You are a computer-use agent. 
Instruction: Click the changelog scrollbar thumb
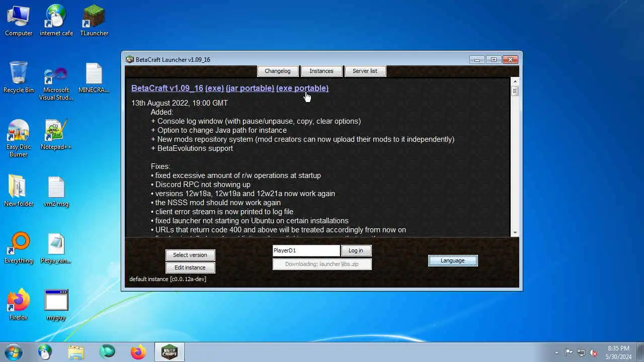515,91
